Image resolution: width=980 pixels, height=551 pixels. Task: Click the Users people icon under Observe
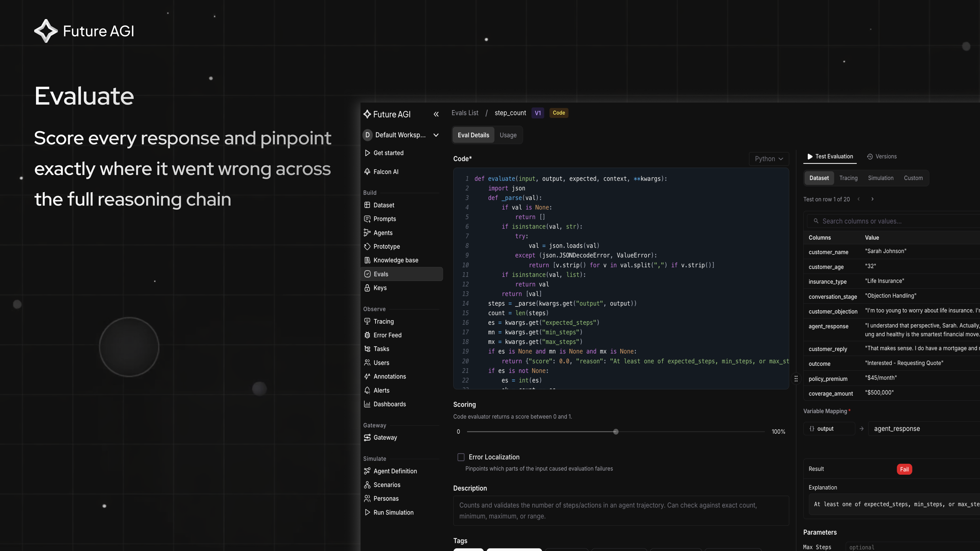(367, 363)
